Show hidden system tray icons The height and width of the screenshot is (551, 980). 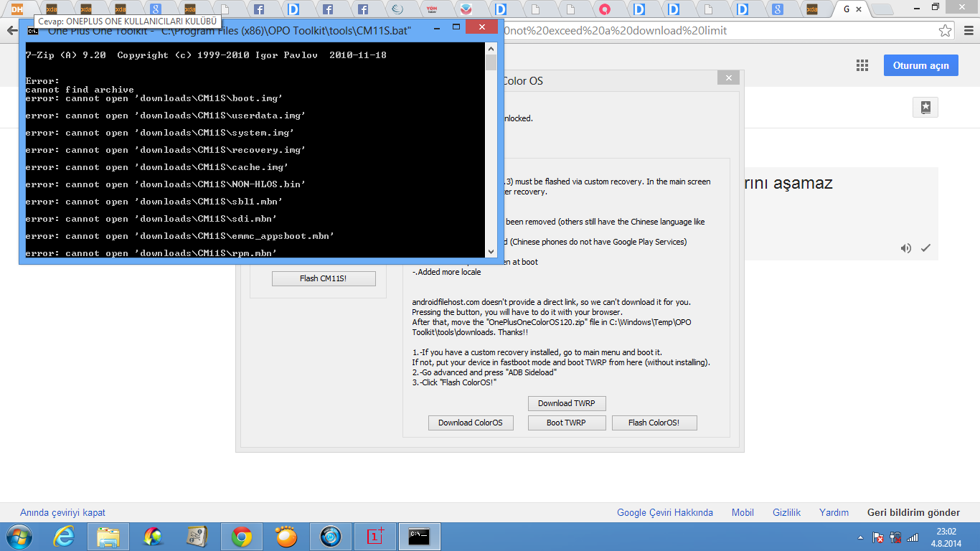click(860, 537)
